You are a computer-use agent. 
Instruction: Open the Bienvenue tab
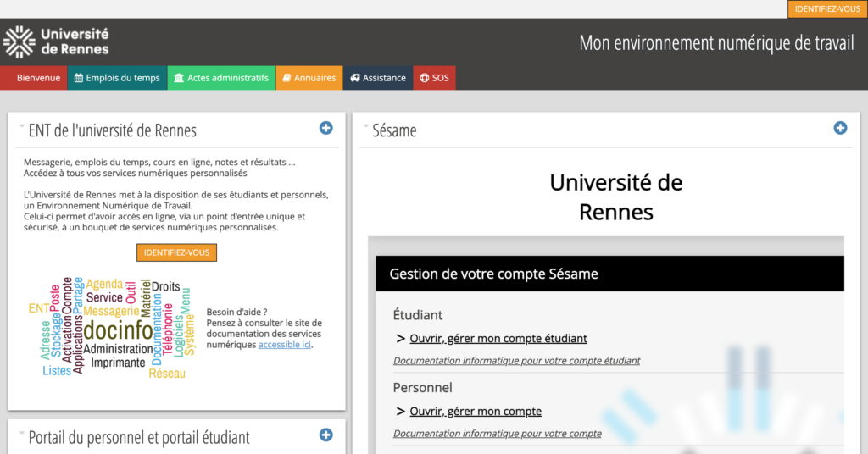[x=34, y=78]
